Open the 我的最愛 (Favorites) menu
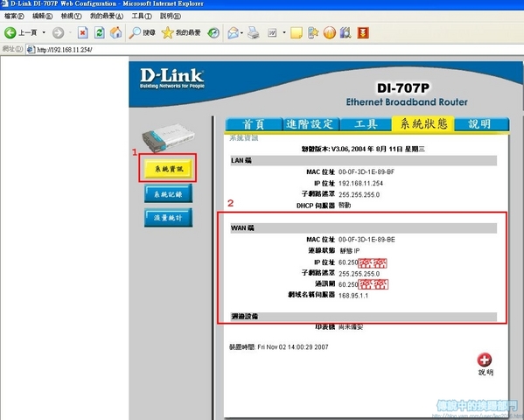Image resolution: width=524 pixels, height=420 pixels. (x=107, y=16)
